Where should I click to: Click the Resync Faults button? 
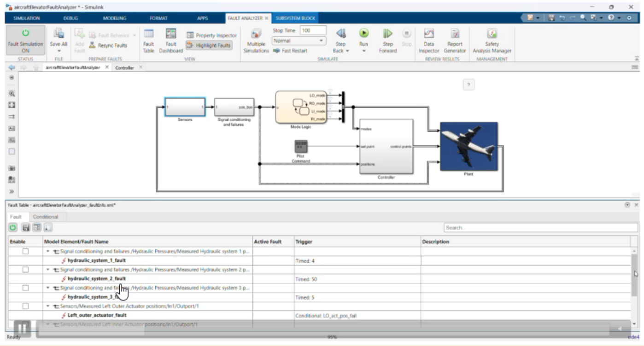(108, 46)
